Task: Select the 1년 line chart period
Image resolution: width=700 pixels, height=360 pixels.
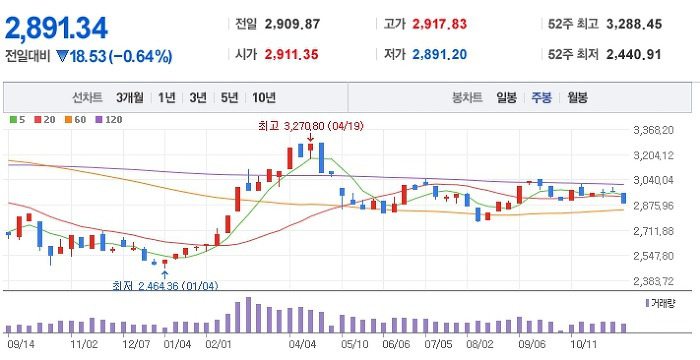Action: point(167,97)
